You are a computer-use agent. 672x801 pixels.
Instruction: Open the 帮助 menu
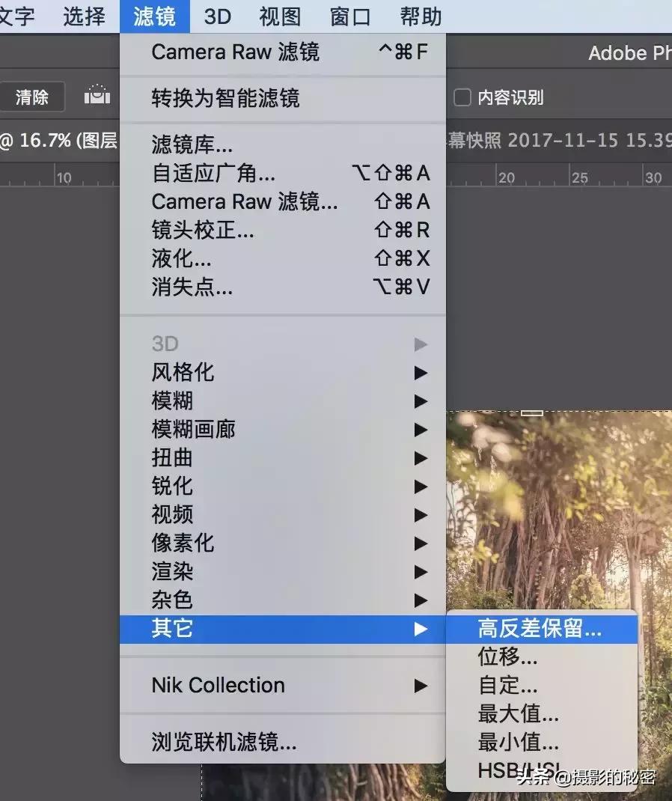click(420, 16)
